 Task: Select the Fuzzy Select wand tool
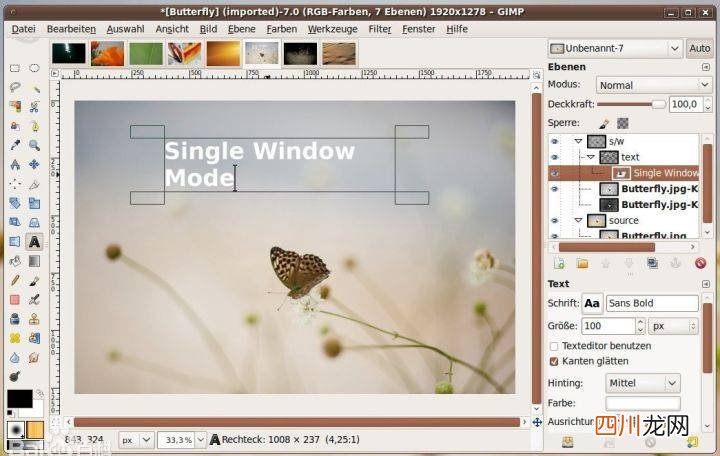click(34, 87)
